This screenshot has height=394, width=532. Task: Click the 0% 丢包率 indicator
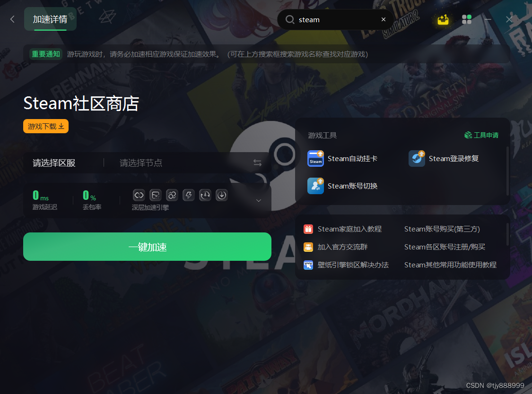pos(92,200)
